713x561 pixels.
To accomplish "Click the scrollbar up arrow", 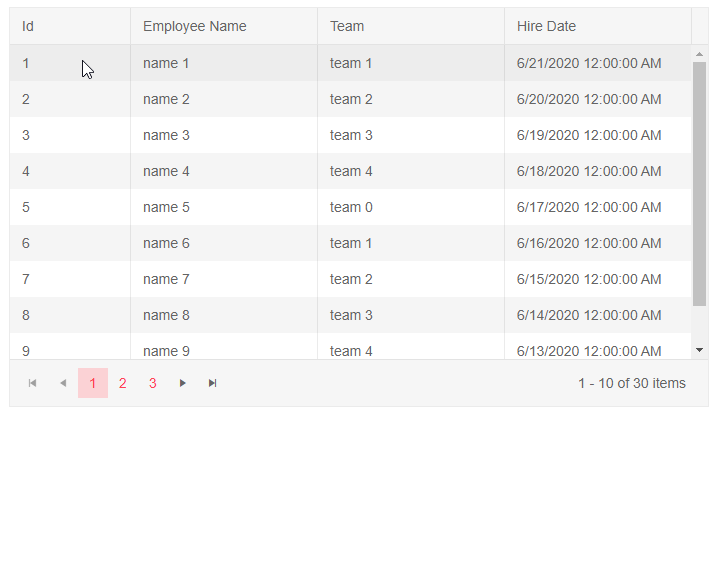I will click(699, 54).
